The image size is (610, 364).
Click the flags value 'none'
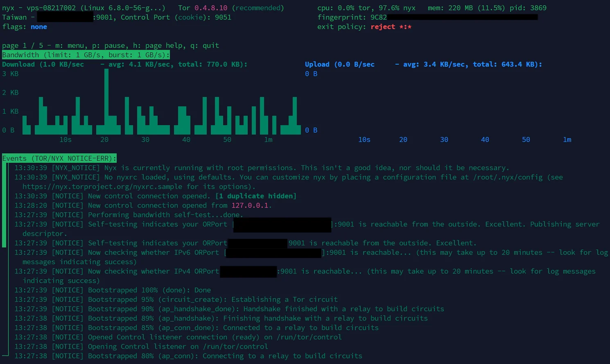coord(39,27)
